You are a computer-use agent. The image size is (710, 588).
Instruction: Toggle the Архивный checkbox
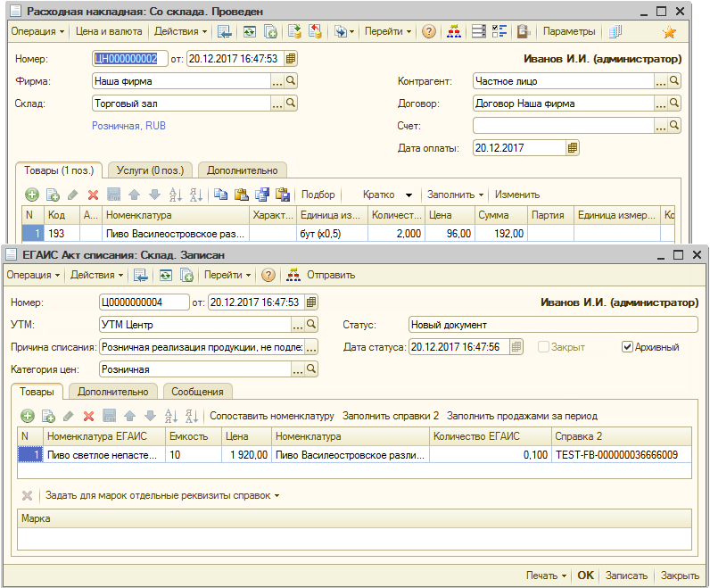(627, 347)
